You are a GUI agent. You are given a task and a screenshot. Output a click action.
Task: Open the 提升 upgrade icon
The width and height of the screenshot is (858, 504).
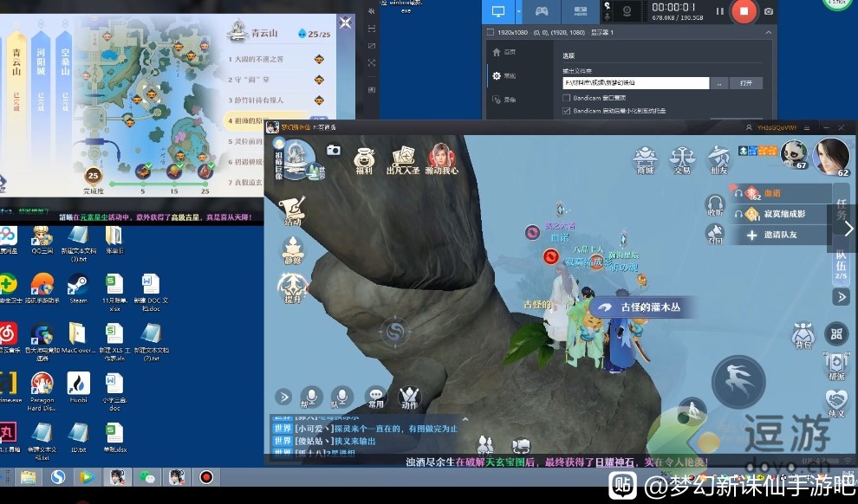(293, 288)
